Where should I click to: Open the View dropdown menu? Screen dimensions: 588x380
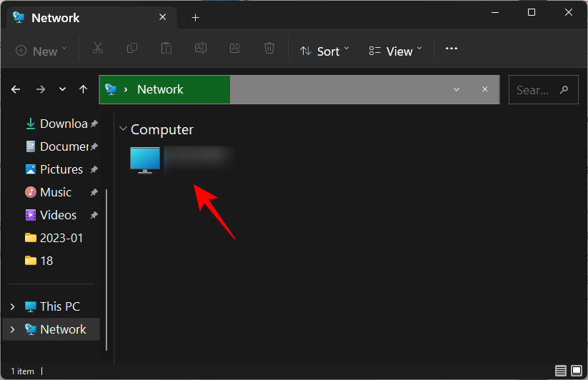tap(396, 51)
